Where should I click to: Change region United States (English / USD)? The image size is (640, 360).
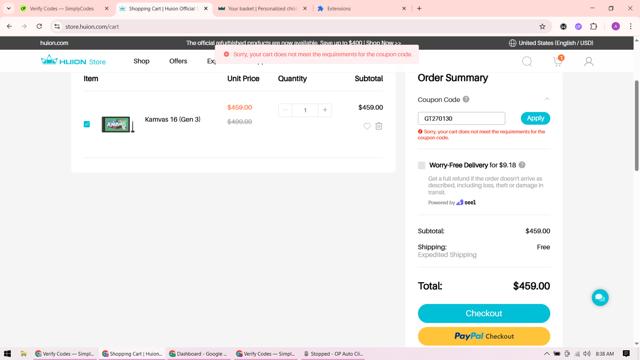coord(551,43)
